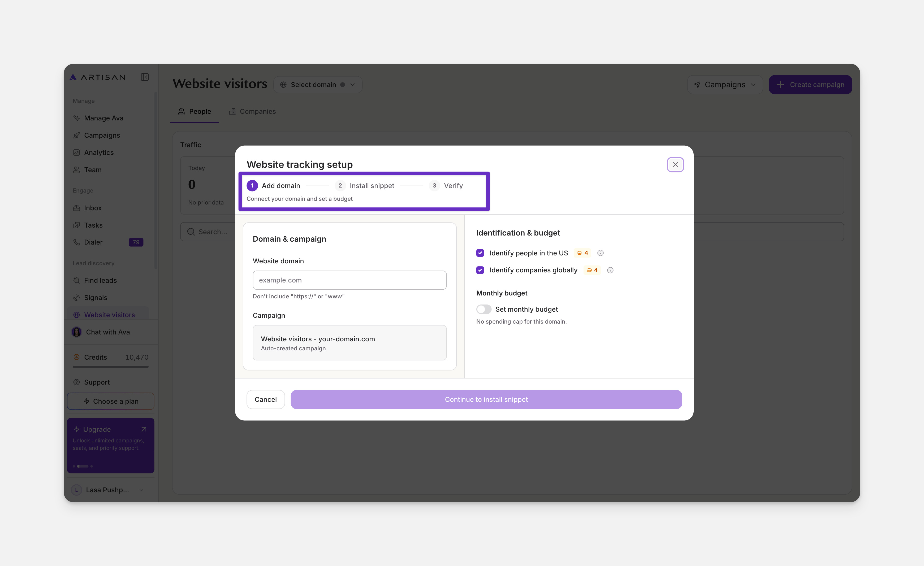Open Analytics in the sidebar
924x566 pixels.
pyautogui.click(x=108, y=153)
